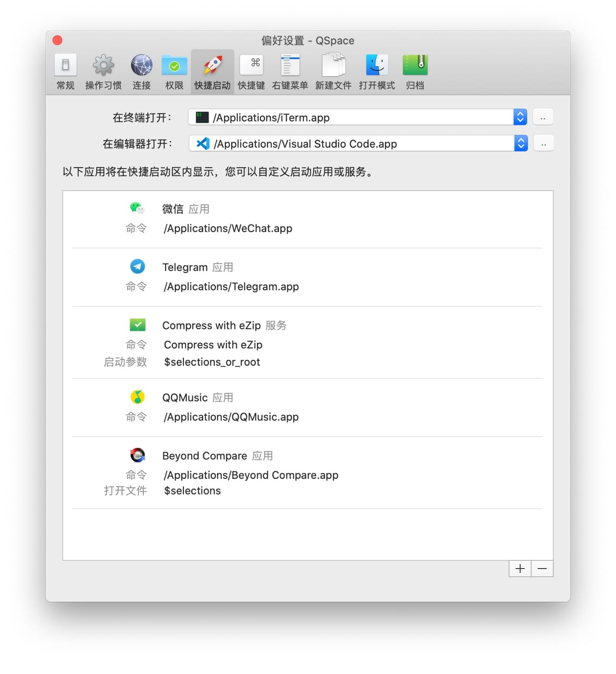The height and width of the screenshot is (674, 616).
Task: Add a new quick launch entry
Action: coord(520,569)
